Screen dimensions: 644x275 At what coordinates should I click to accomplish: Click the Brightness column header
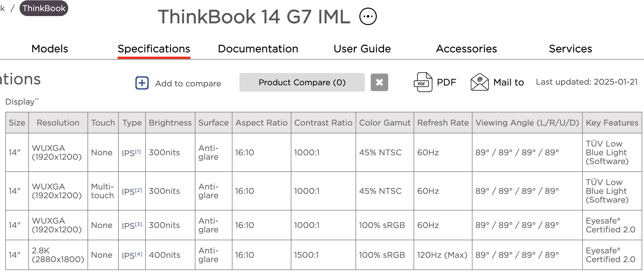pos(170,123)
